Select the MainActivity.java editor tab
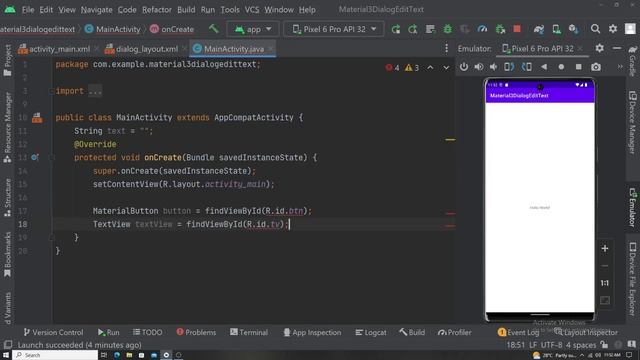This screenshot has height=360, width=640. click(x=234, y=49)
